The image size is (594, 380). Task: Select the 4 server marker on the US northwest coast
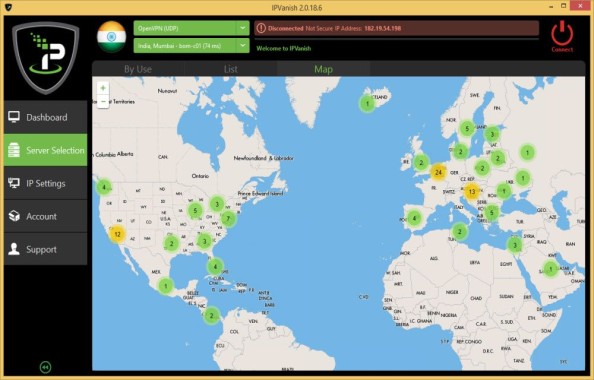pos(103,187)
